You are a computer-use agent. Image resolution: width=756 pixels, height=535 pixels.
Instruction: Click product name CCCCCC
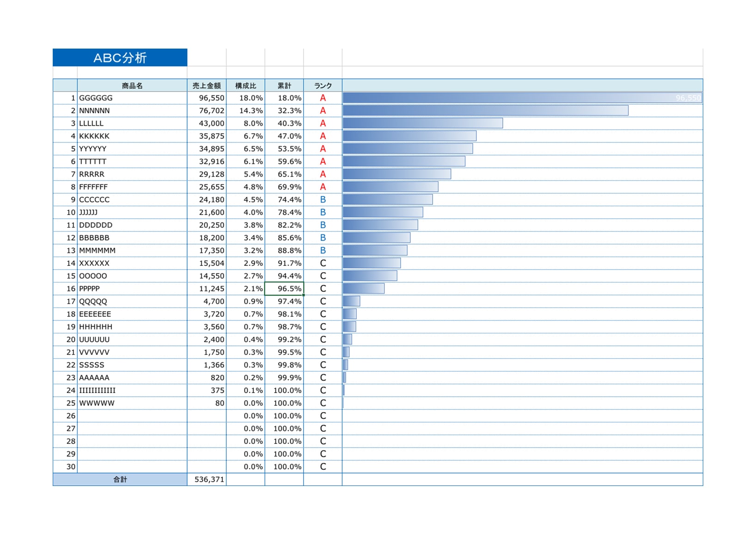[x=94, y=200]
